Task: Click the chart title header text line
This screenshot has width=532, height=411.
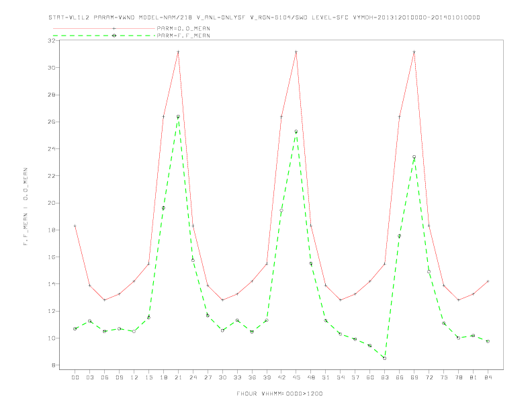Action: (264, 17)
